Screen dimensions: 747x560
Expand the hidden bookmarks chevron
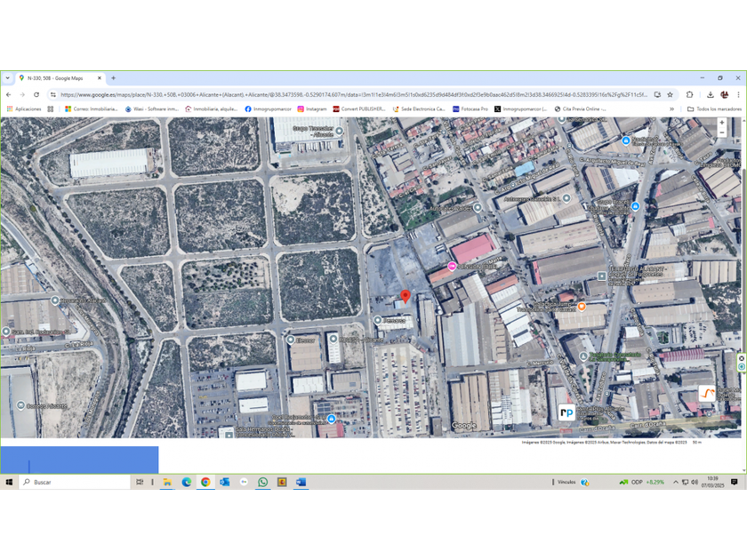click(671, 109)
